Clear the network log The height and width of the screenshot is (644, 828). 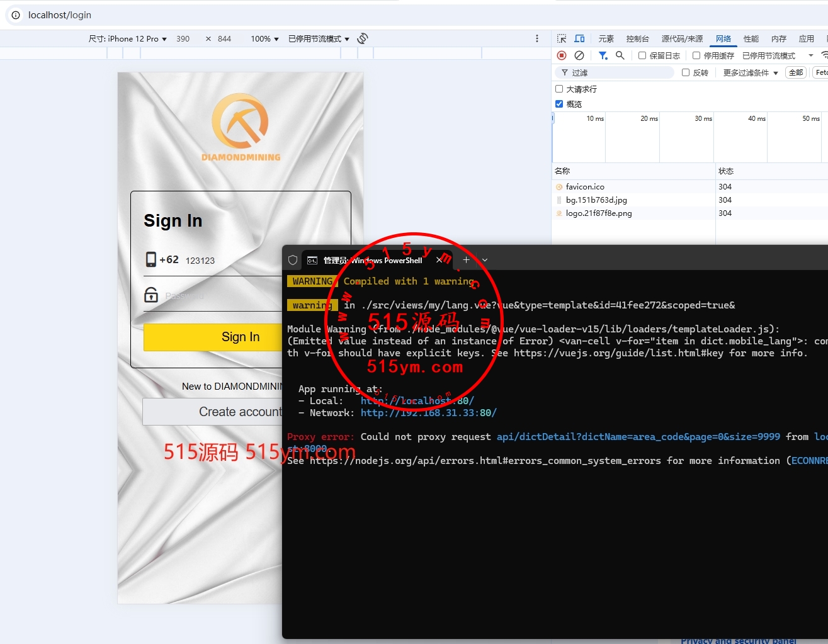coord(579,55)
